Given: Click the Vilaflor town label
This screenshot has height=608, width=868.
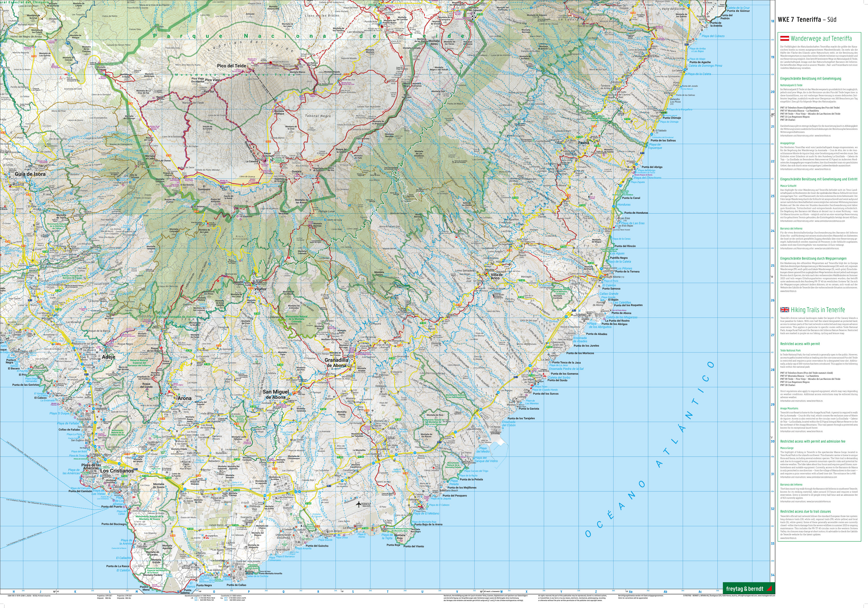Looking at the screenshot, I should (260, 289).
